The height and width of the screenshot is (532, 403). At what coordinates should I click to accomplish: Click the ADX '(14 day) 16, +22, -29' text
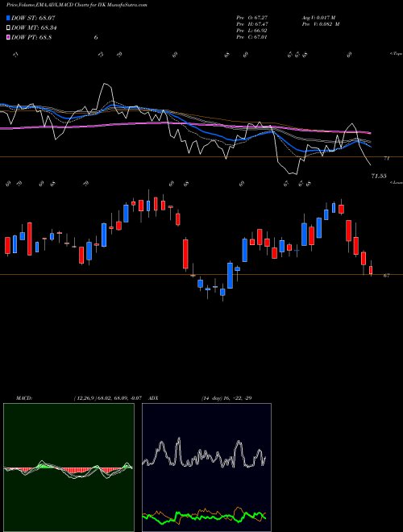(x=226, y=398)
